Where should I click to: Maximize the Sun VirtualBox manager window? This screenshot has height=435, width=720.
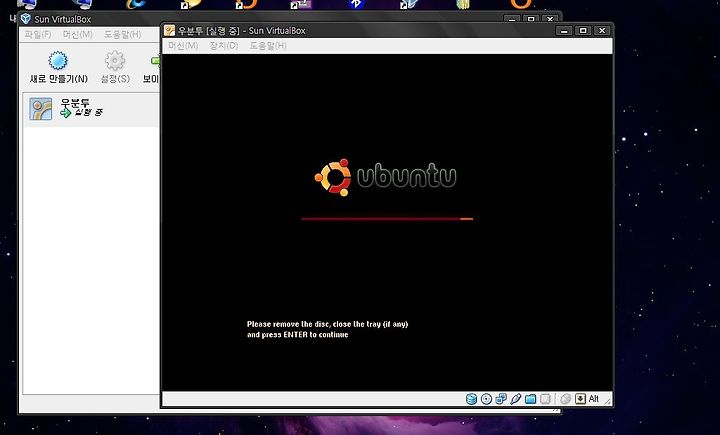(x=531, y=19)
